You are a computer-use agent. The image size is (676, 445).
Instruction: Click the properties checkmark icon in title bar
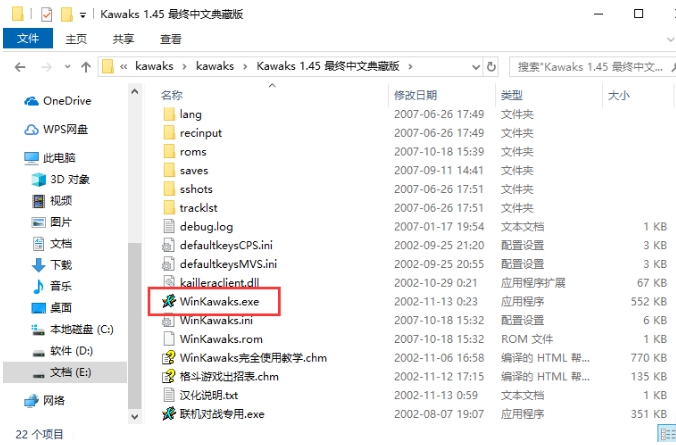(46, 14)
